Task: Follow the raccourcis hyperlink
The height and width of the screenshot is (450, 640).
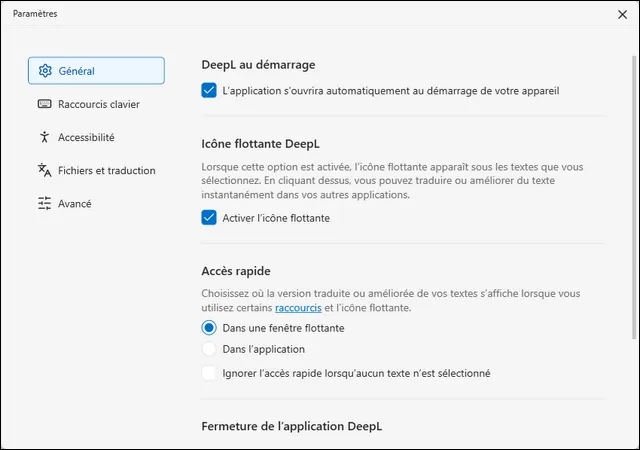Action: point(298,307)
